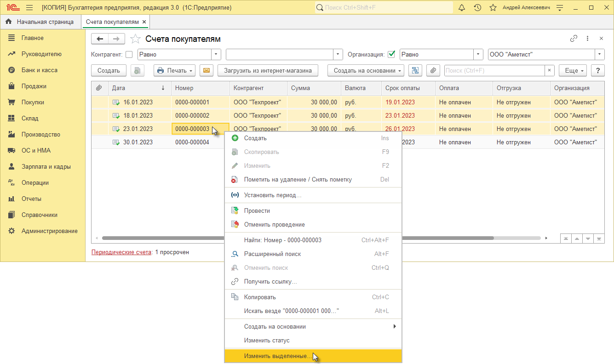Go back with the left arrow button
Image resolution: width=614 pixels, height=364 pixels.
100,39
